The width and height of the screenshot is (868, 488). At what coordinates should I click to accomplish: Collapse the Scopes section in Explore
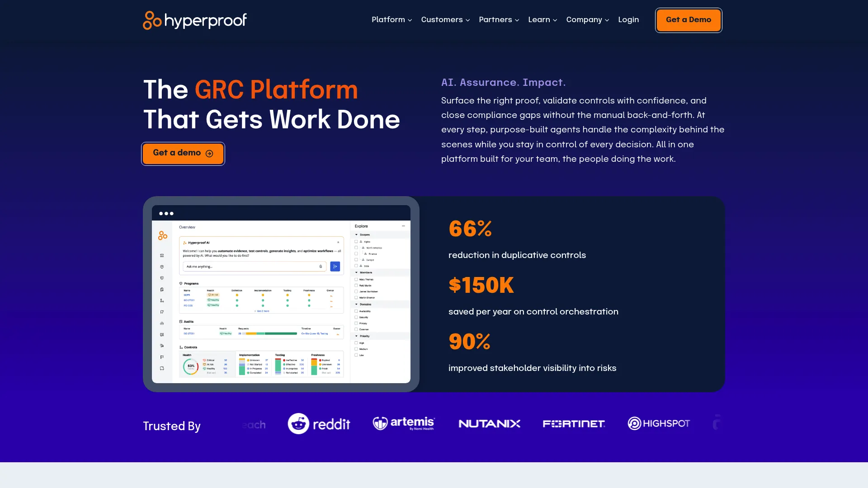click(356, 235)
